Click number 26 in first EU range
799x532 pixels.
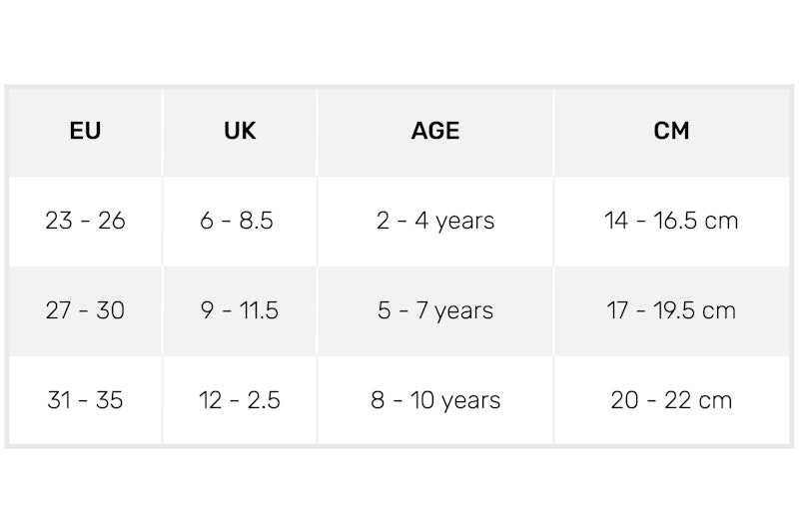(x=112, y=221)
